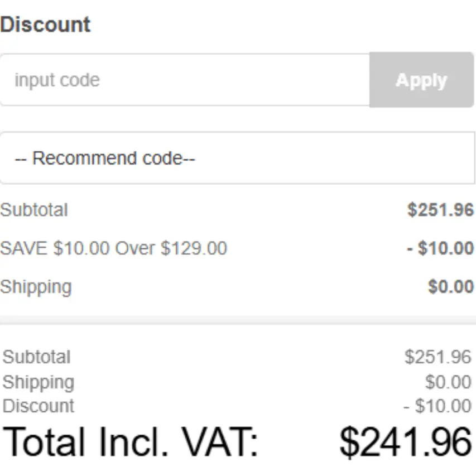
Task: Click the Shipping label
Action: [36, 286]
